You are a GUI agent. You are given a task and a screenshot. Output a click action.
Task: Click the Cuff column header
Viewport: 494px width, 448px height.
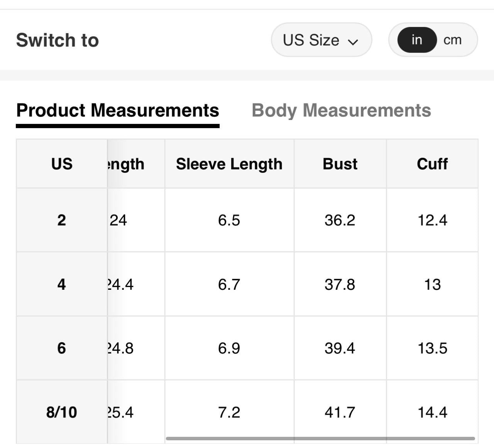click(x=432, y=164)
